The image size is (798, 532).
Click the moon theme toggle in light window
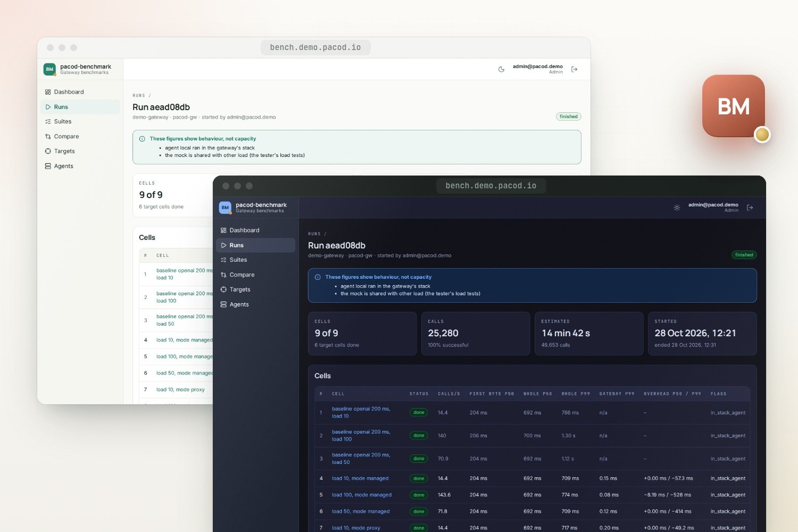pos(501,69)
